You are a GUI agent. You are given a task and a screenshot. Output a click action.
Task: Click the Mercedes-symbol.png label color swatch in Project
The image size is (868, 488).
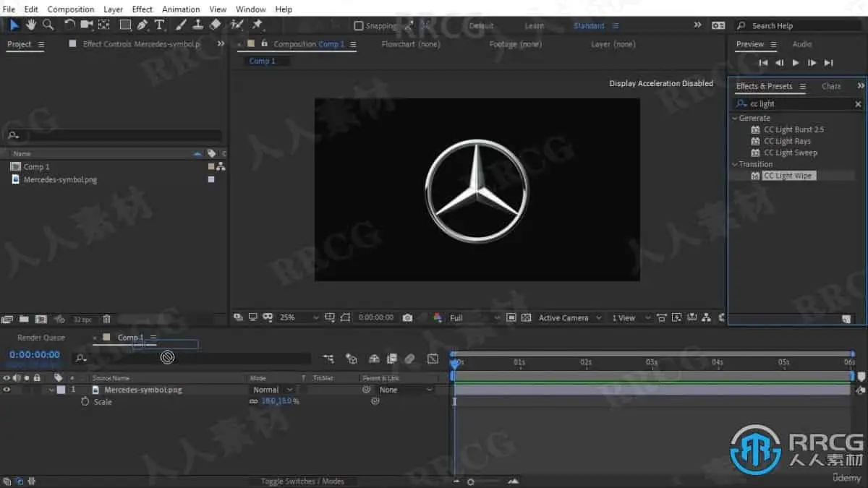coord(211,179)
